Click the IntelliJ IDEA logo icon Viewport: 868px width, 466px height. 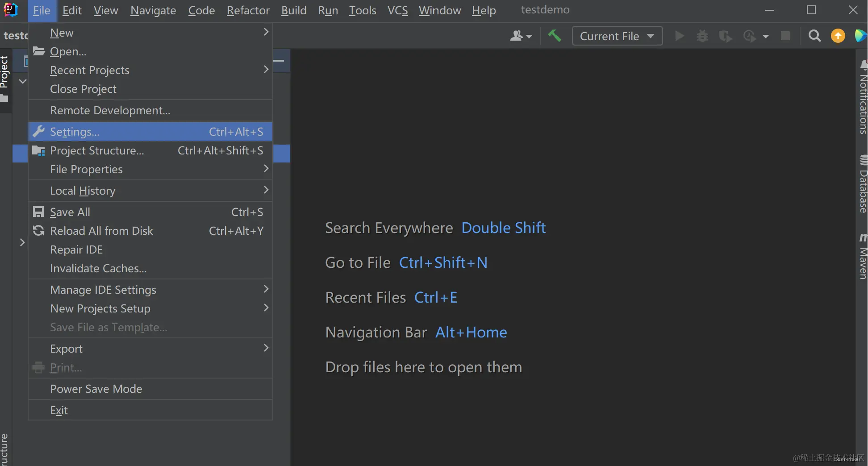point(10,9)
